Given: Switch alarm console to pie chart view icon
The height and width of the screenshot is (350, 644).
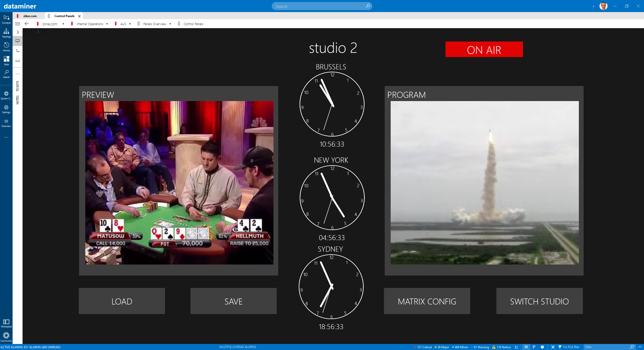Looking at the screenshot, I should pos(542,347).
